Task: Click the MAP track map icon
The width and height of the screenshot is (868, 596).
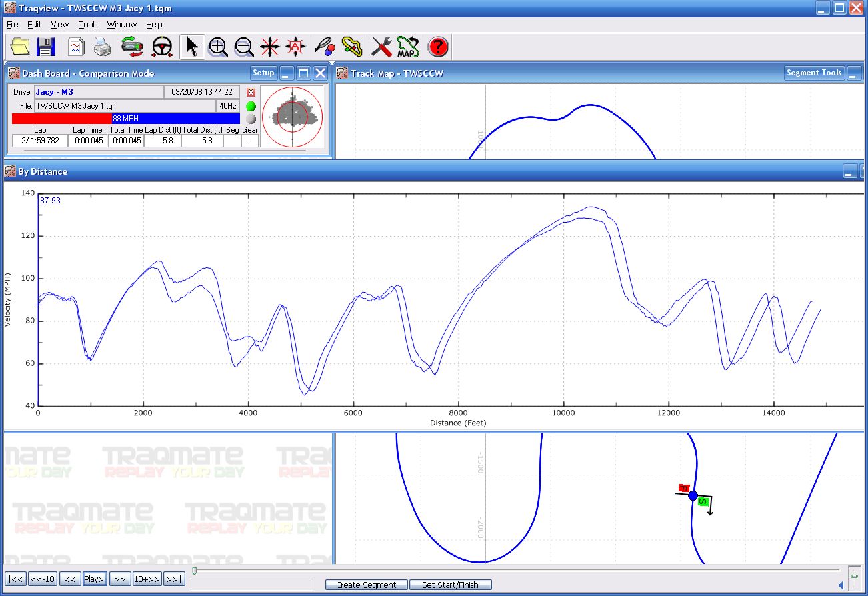Action: coord(407,47)
